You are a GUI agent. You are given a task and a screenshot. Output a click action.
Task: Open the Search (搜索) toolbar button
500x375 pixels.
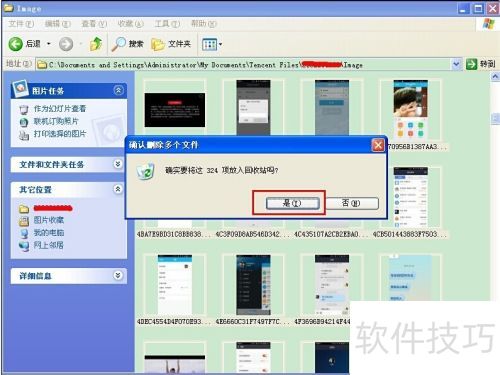coord(128,44)
